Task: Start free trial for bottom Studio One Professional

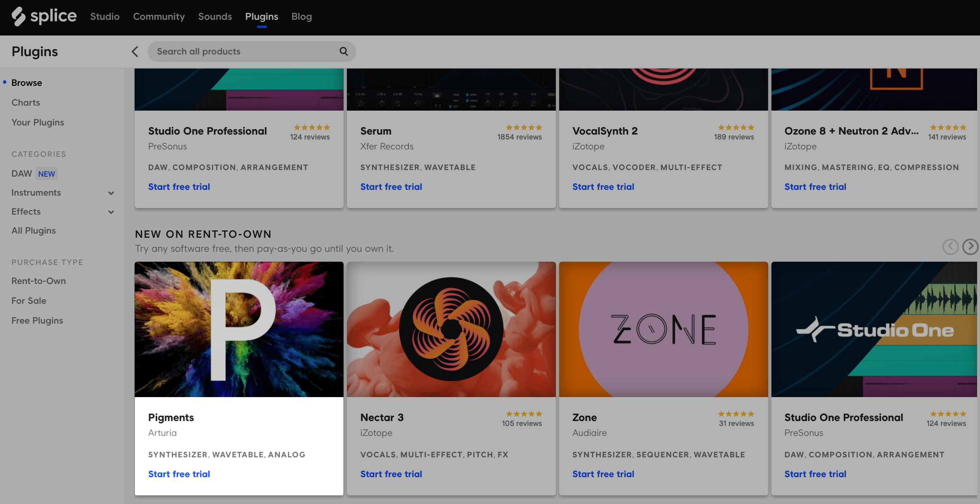Action: [x=815, y=474]
